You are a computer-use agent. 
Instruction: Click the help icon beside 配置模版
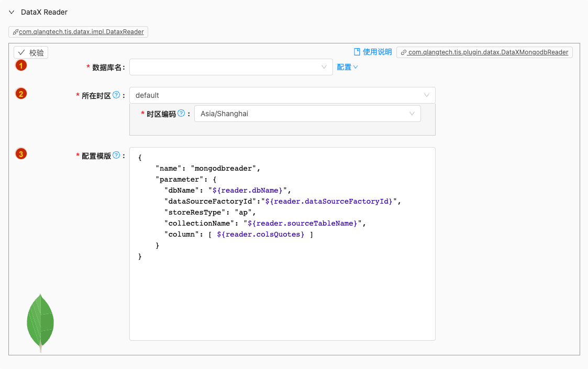pyautogui.click(x=116, y=155)
